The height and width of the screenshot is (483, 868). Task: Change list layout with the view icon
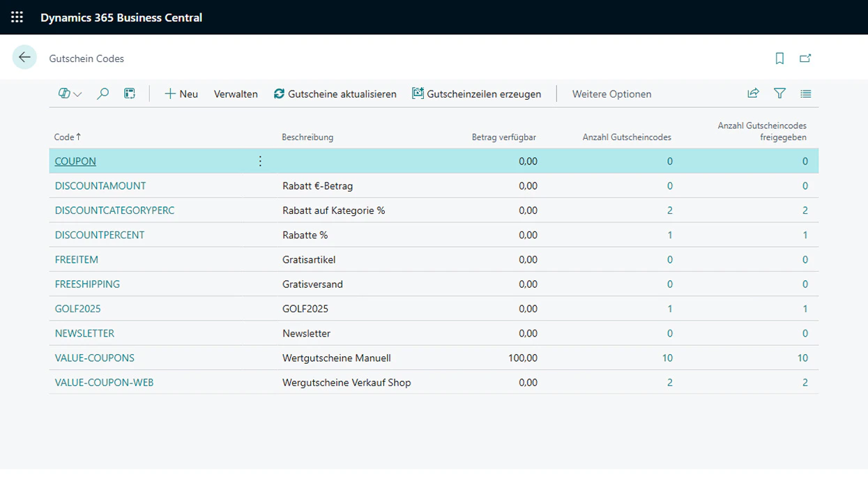point(806,93)
